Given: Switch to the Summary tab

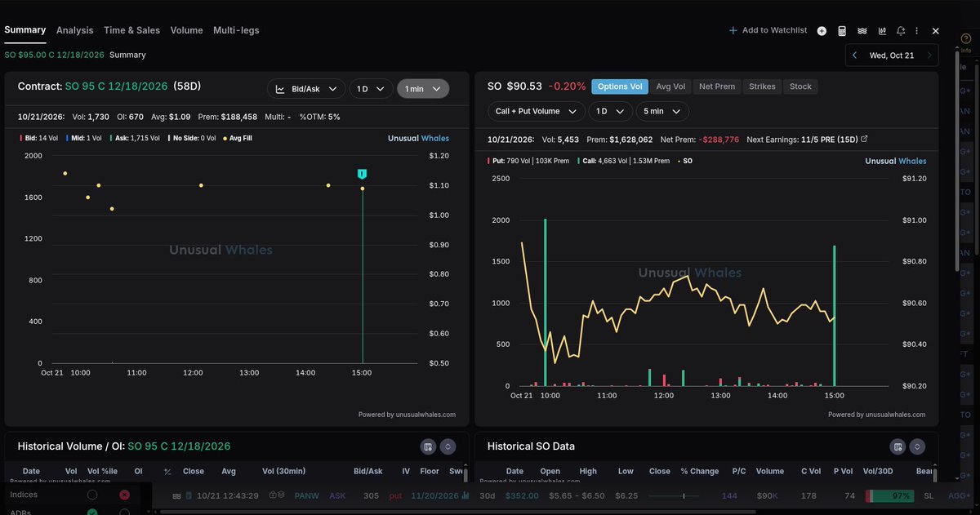Looking at the screenshot, I should click(24, 30).
